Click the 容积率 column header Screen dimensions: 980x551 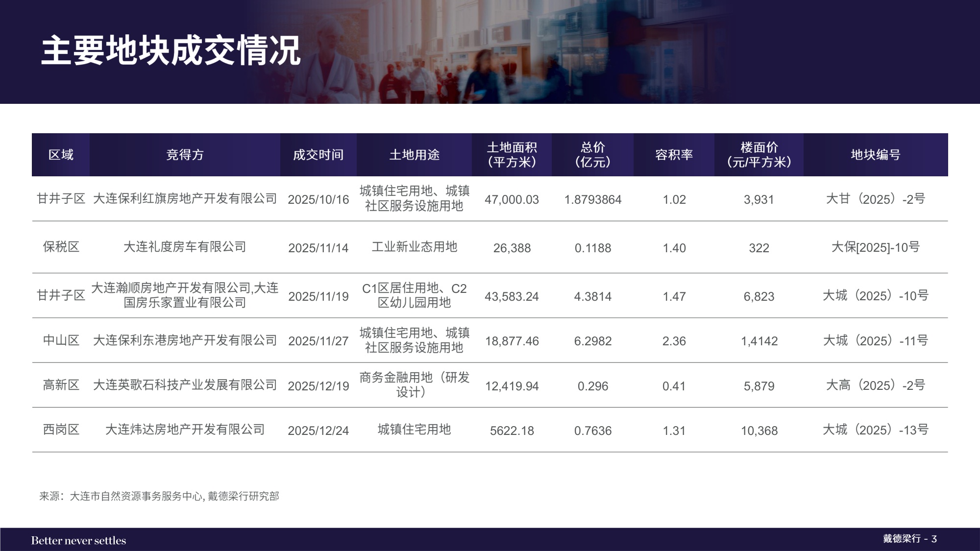pos(675,155)
